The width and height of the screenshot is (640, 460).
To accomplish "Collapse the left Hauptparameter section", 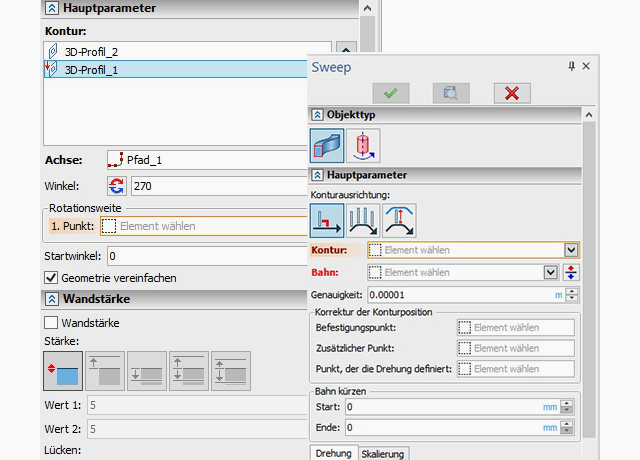I will 52,8.
